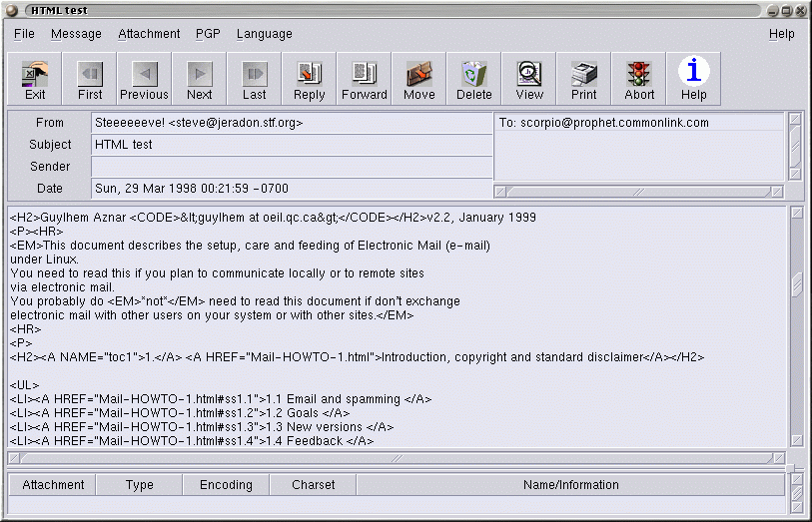The width and height of the screenshot is (812, 522).
Task: Open the PGP menu
Action: (x=208, y=34)
